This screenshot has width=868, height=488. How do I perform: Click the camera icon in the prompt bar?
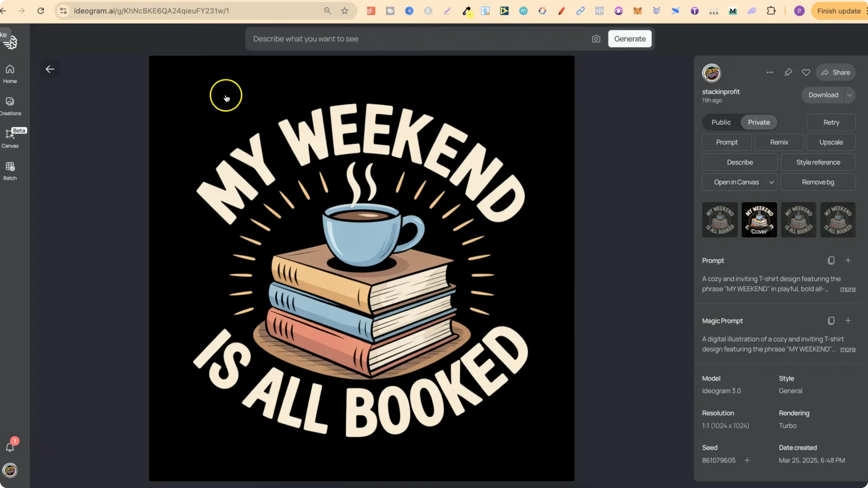596,39
